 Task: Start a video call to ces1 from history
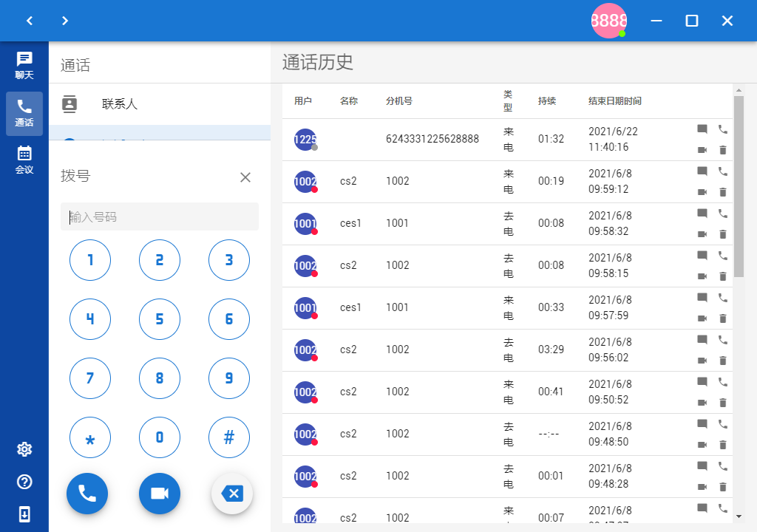pyautogui.click(x=702, y=234)
